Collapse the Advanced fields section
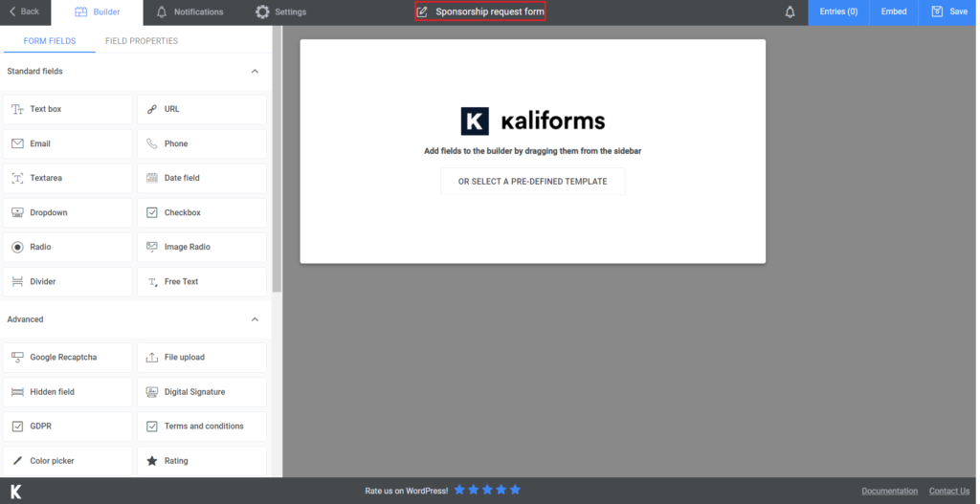This screenshot has height=504, width=980. (x=255, y=319)
